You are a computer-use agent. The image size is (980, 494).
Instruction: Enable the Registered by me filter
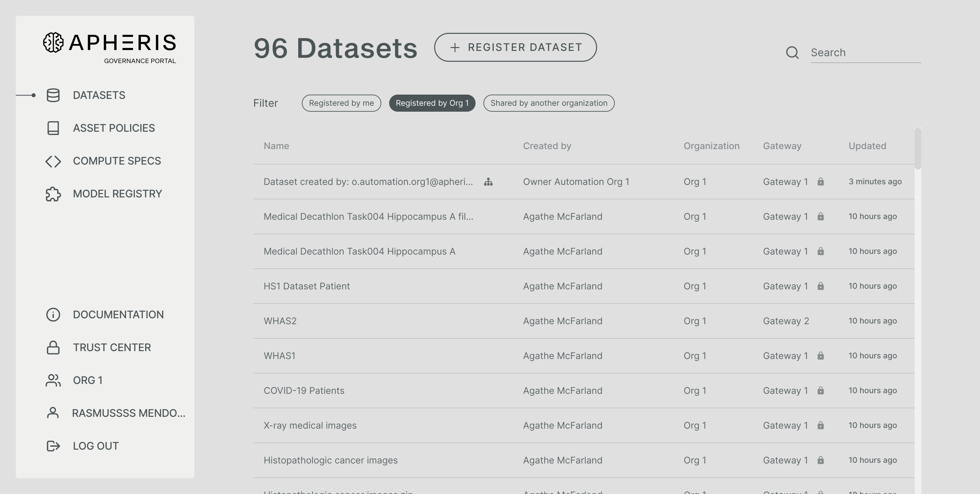click(x=341, y=103)
